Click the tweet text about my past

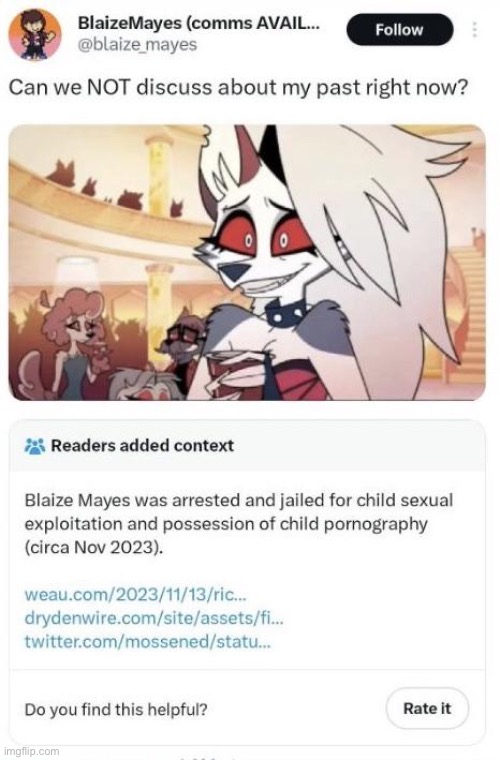tap(239, 88)
